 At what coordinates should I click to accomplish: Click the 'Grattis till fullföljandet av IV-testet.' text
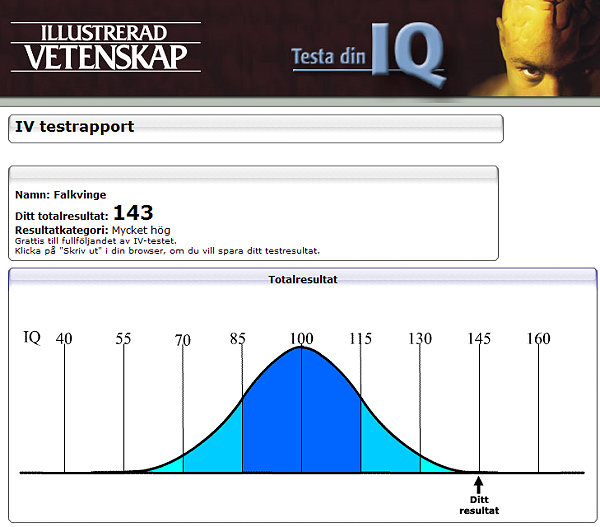96,241
